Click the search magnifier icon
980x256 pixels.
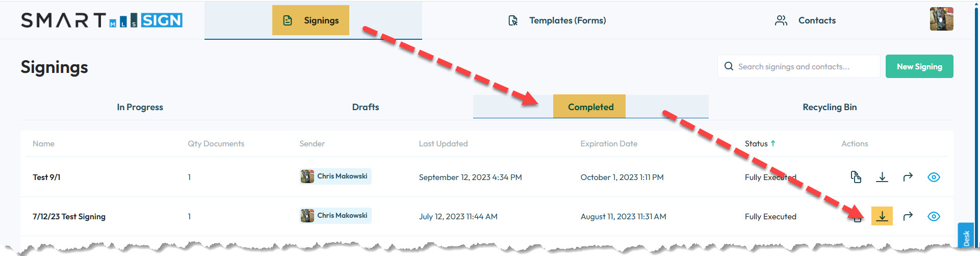pos(729,66)
